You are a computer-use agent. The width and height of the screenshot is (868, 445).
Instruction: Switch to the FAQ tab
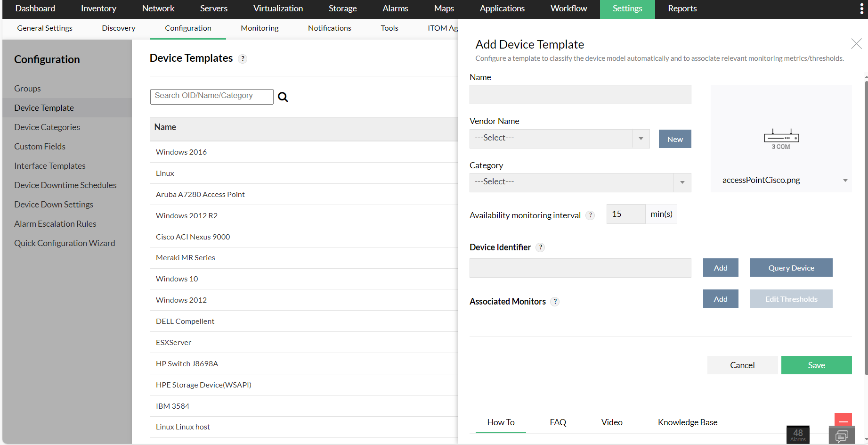(x=558, y=422)
